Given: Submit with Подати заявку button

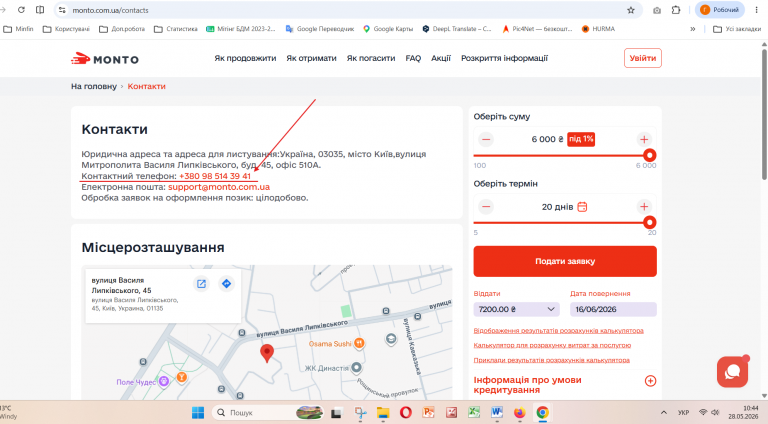Looking at the screenshot, I should coord(565,261).
